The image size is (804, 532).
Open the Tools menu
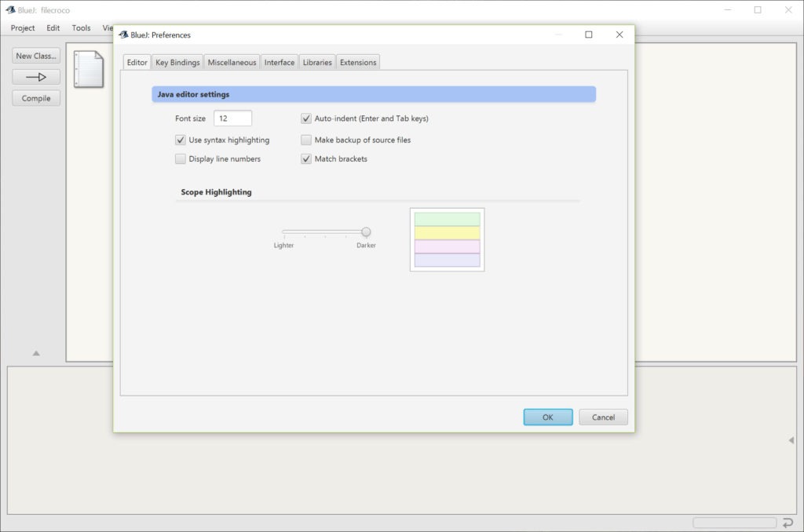pos(81,27)
